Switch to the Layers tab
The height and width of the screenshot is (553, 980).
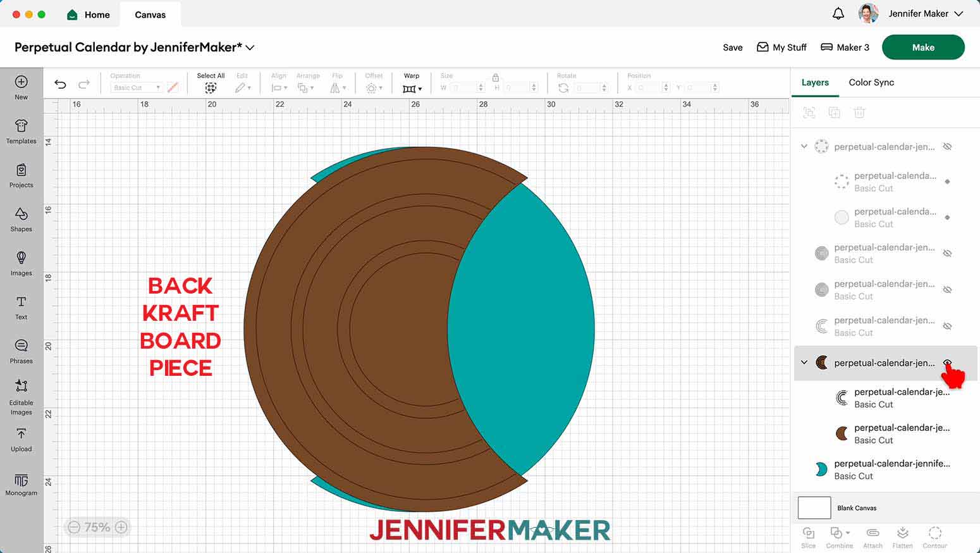coord(815,82)
